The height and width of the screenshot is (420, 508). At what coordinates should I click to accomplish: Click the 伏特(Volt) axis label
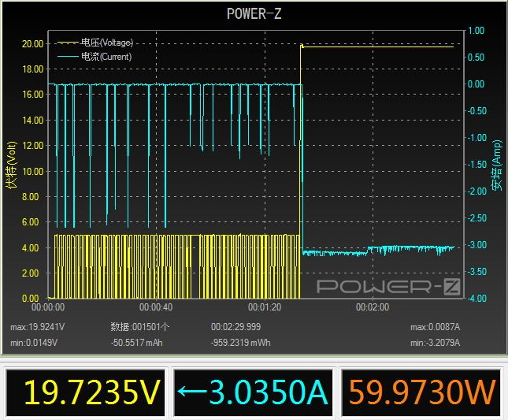(12, 165)
